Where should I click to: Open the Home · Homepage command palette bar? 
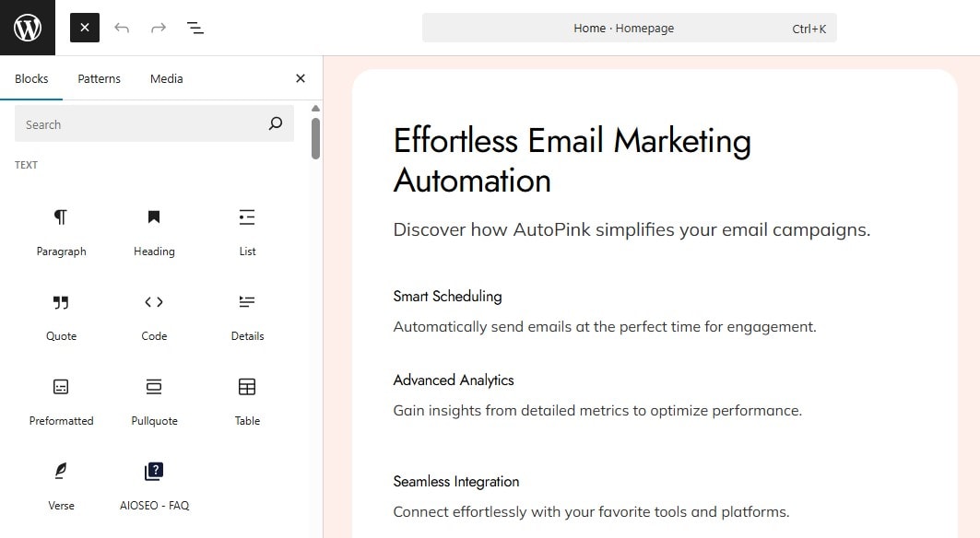point(630,29)
